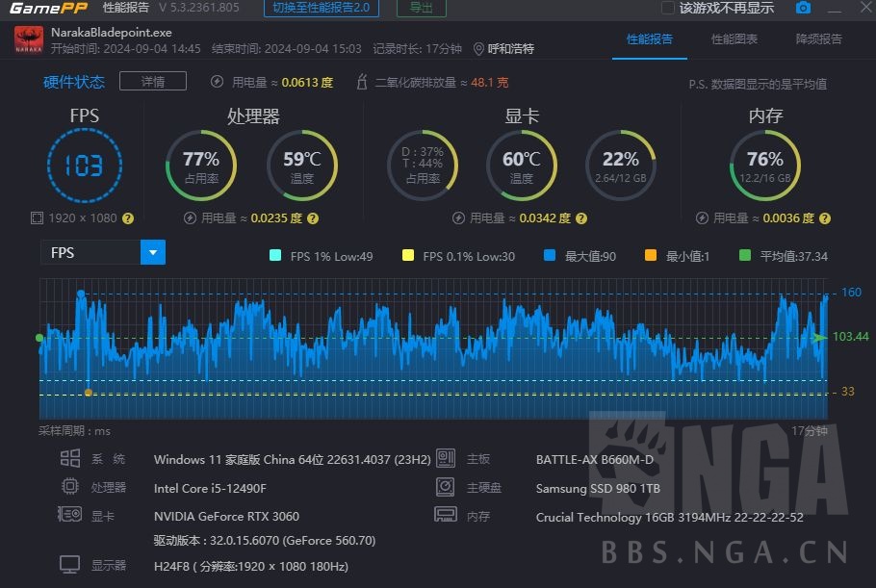The image size is (876, 588).
Task: Click the location pin icon near 呼和浩特
Action: click(478, 48)
